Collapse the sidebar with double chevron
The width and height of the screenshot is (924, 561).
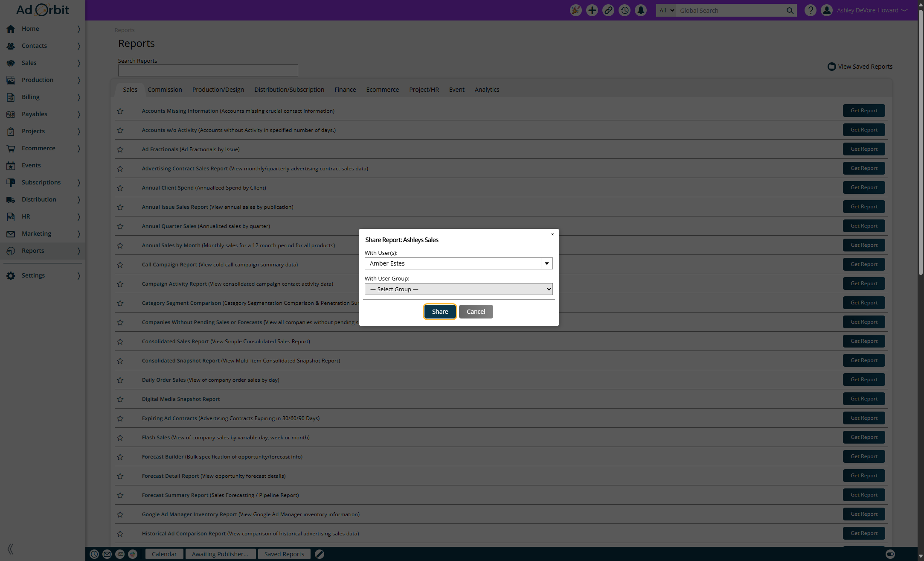pos(10,549)
